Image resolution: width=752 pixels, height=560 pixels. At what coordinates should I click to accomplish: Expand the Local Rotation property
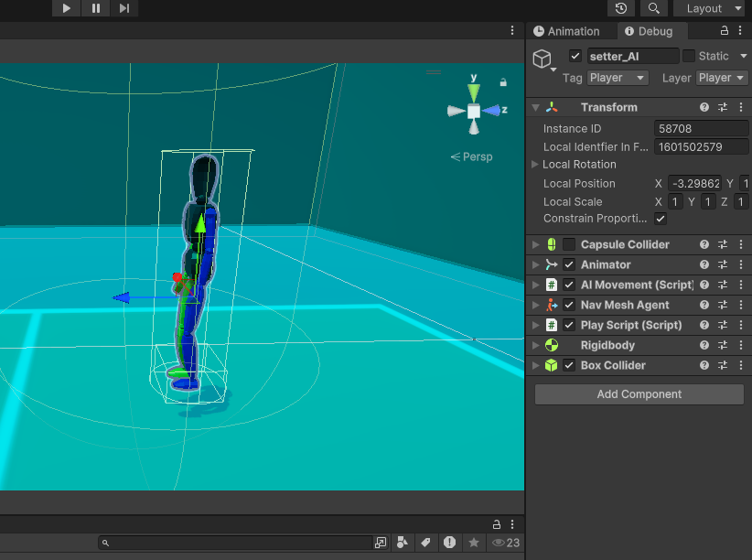coord(535,165)
